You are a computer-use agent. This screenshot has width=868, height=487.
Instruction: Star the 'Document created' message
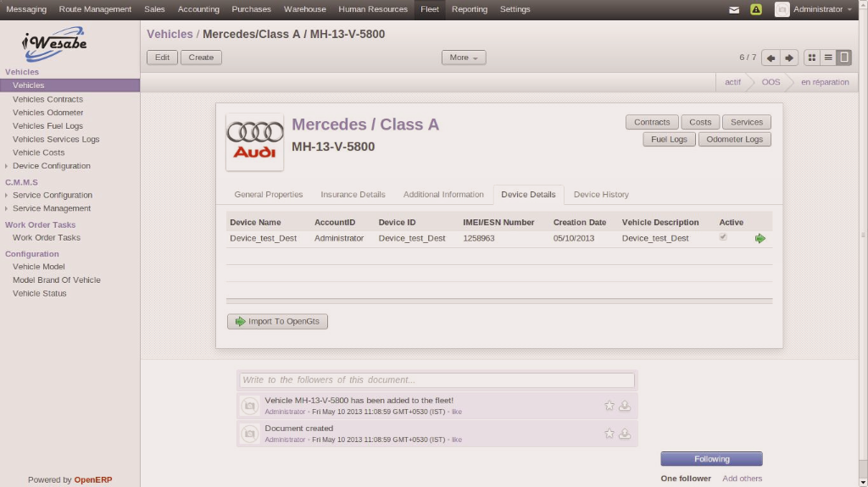tap(609, 434)
